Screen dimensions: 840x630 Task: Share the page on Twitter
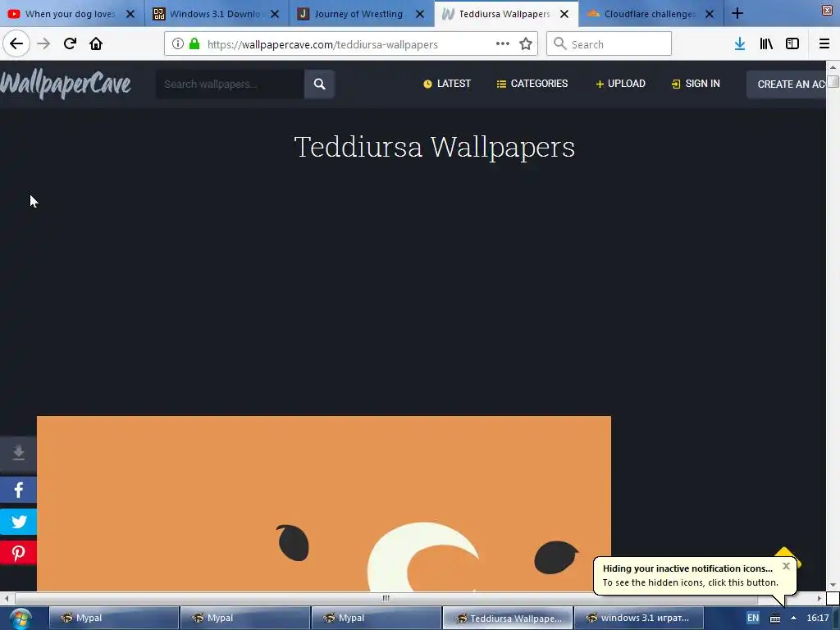pos(18,522)
